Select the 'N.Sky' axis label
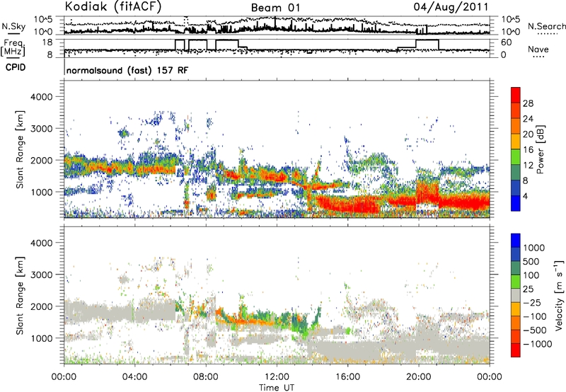This screenshot has width=566, height=392. [13, 26]
